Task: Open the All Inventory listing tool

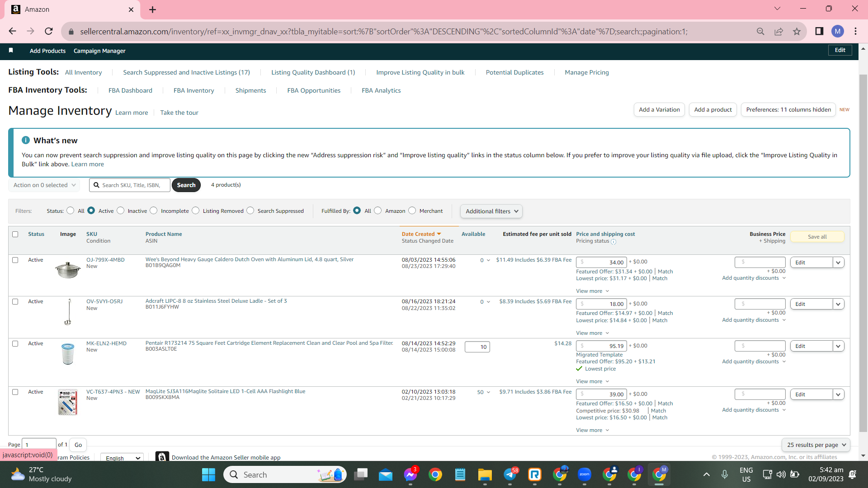Action: [x=83, y=72]
